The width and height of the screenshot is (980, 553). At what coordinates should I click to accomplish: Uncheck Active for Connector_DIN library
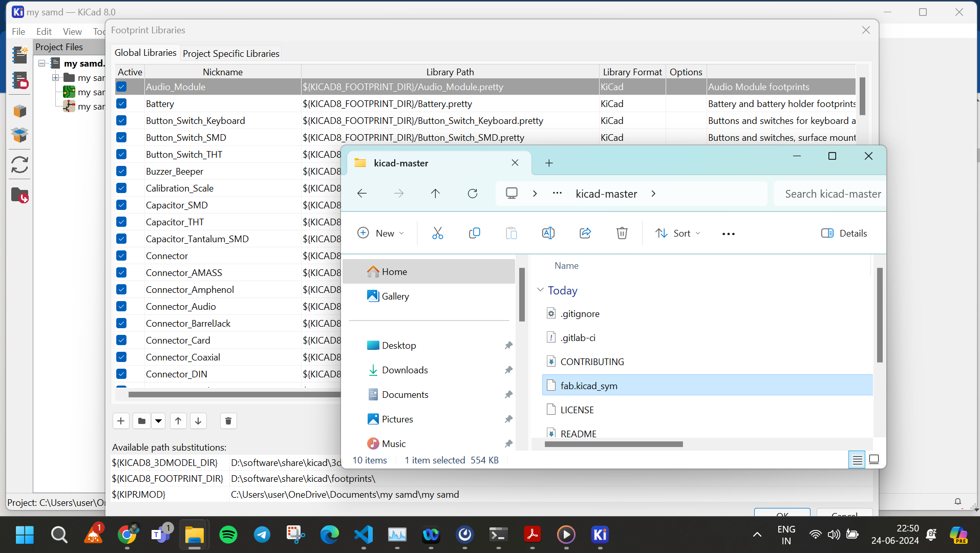tap(121, 374)
